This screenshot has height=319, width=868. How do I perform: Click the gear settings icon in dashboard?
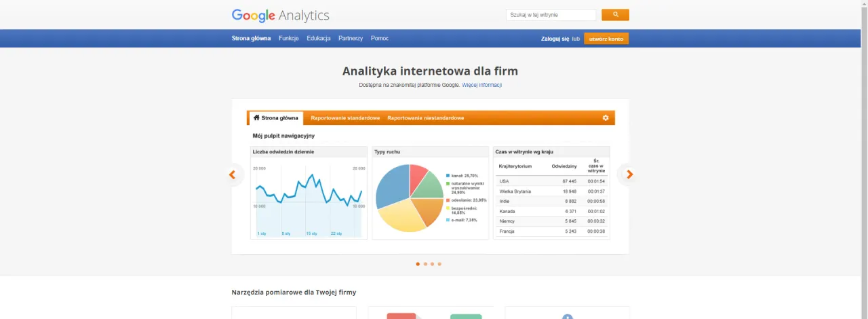pyautogui.click(x=606, y=118)
